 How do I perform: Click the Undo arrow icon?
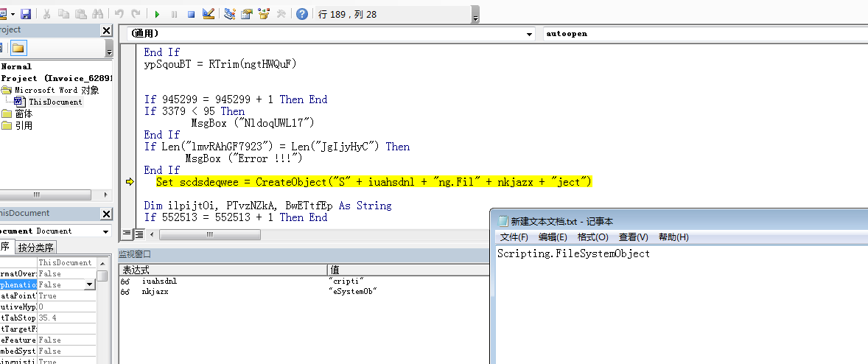pyautogui.click(x=119, y=14)
